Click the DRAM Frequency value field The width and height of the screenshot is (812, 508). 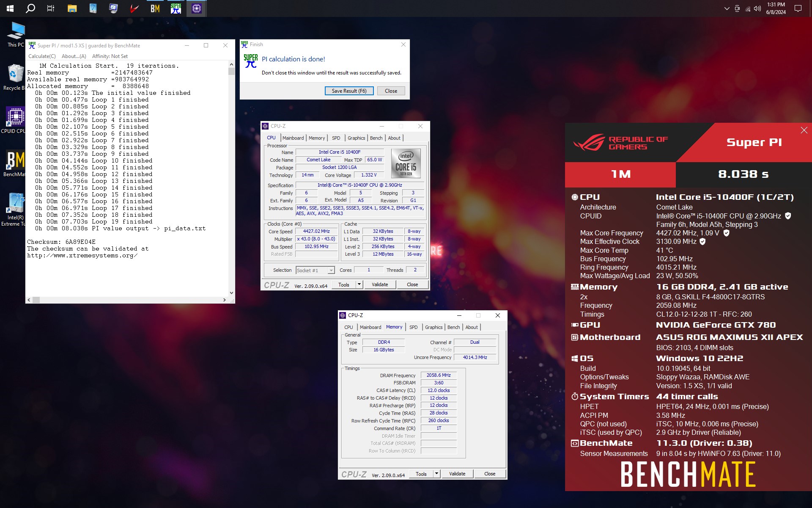click(x=439, y=375)
